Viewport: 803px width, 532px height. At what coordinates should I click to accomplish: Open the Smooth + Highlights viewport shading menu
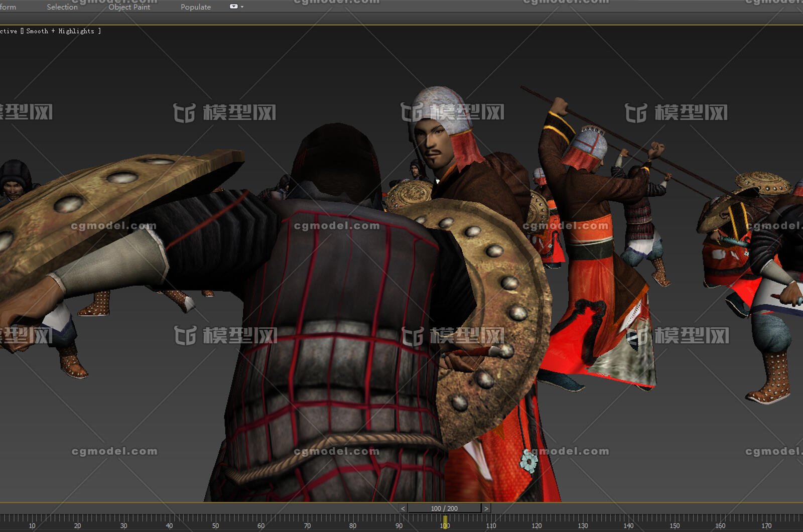coord(60,31)
